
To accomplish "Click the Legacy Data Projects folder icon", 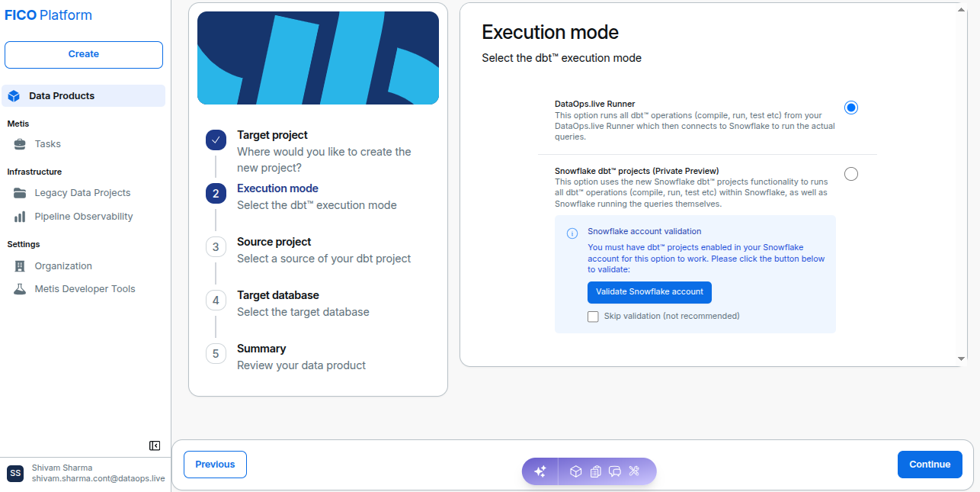I will coord(20,193).
